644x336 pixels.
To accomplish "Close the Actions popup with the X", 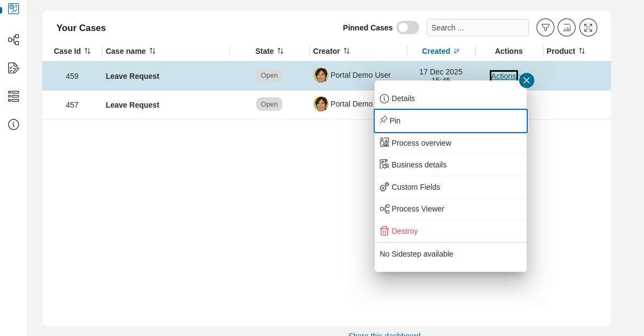I will tap(526, 80).
